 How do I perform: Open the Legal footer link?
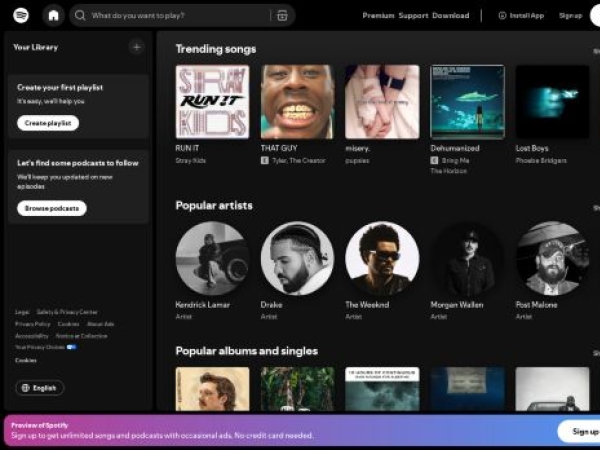click(22, 312)
